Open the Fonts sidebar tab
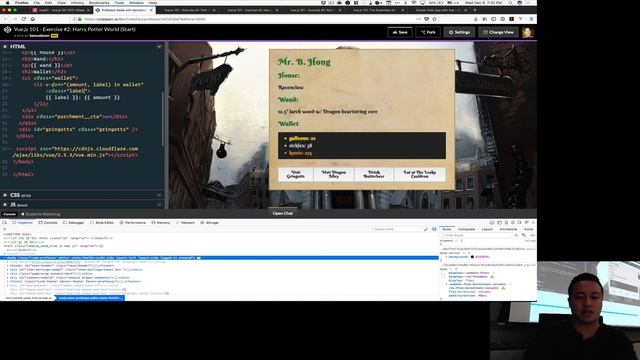This screenshot has height=360, width=640. pos(529,229)
